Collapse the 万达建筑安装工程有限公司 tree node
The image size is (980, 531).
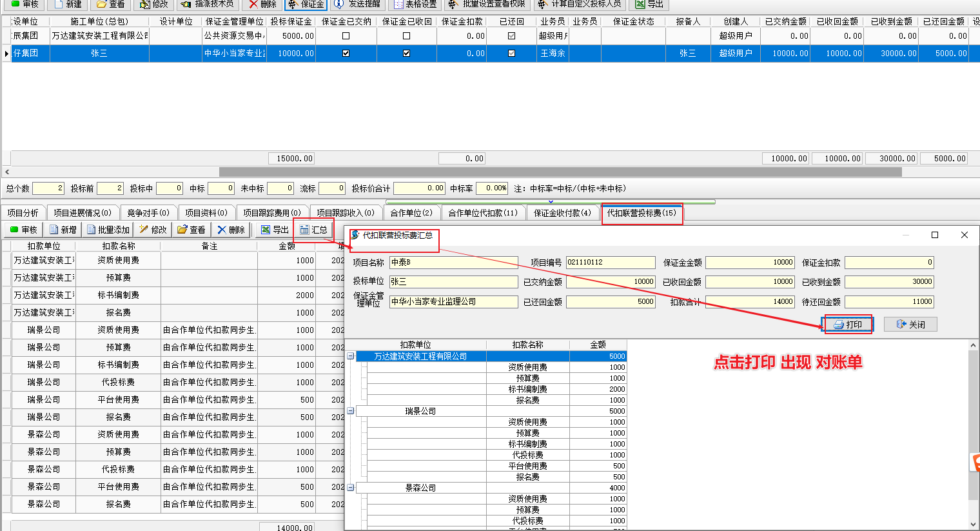tap(351, 356)
